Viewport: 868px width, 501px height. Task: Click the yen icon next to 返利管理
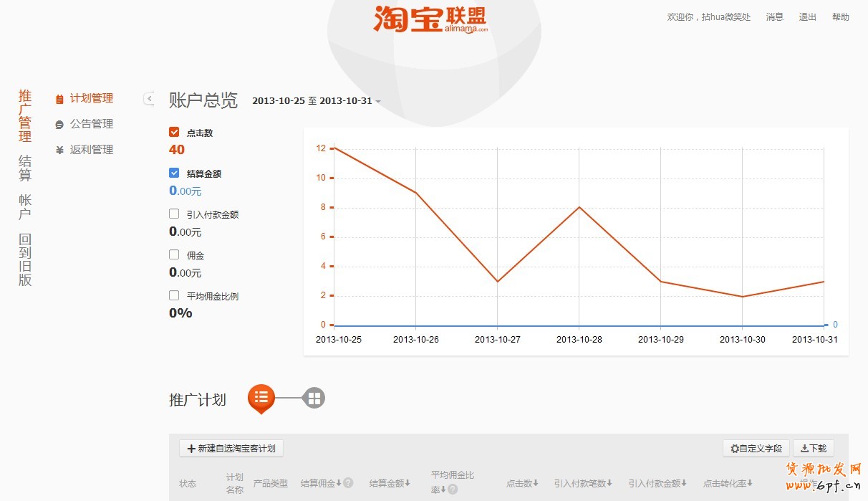[x=59, y=151]
